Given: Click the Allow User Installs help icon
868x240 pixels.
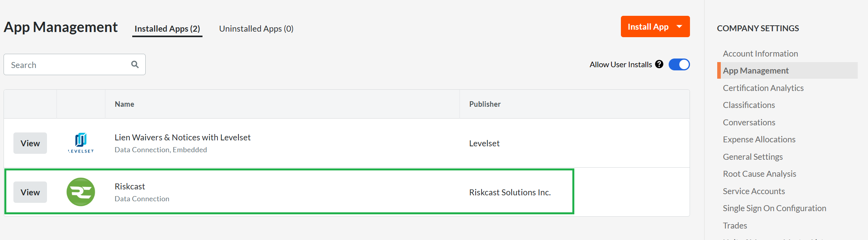Looking at the screenshot, I should (x=659, y=64).
